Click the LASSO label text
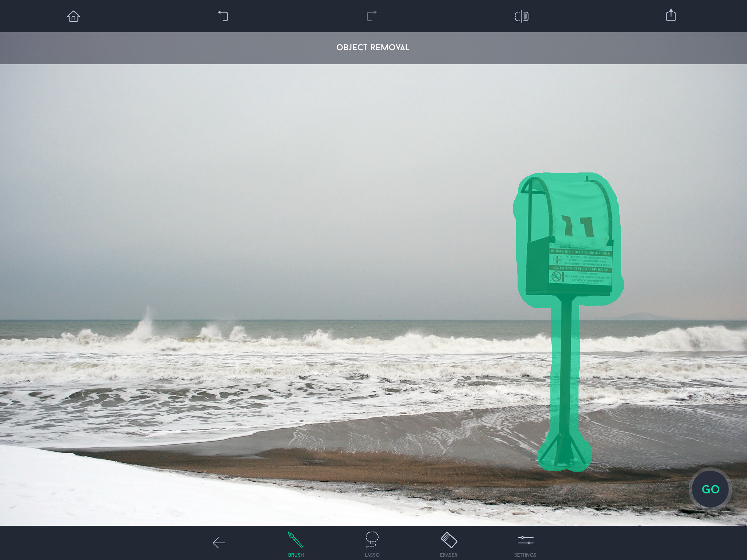747x560 pixels. click(x=372, y=555)
